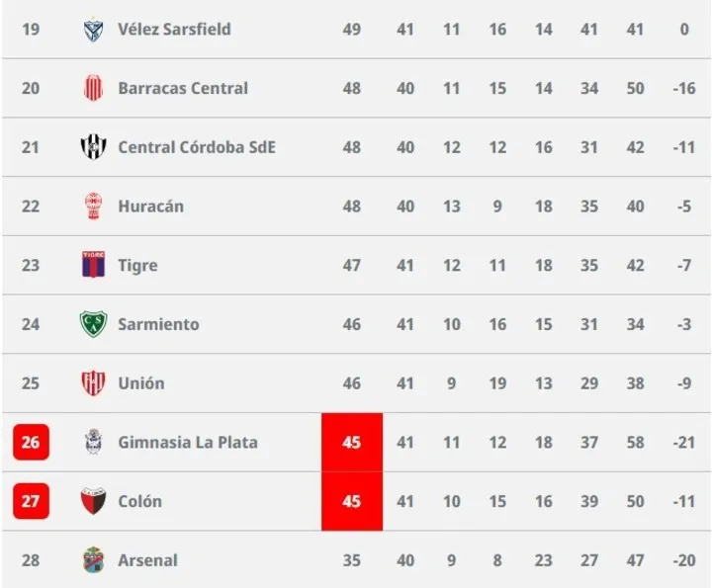Open the Barracas Central team link

183,88
